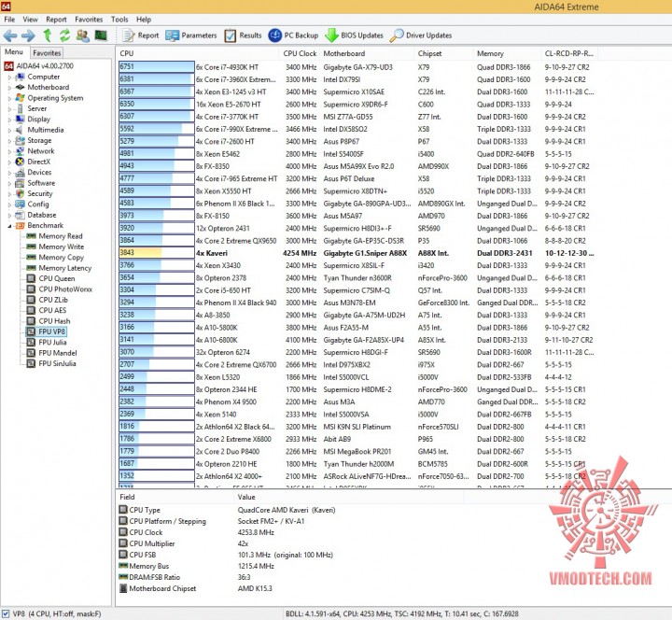Expand the Operating System tree node
The width and height of the screenshot is (672, 620).
click(x=9, y=99)
